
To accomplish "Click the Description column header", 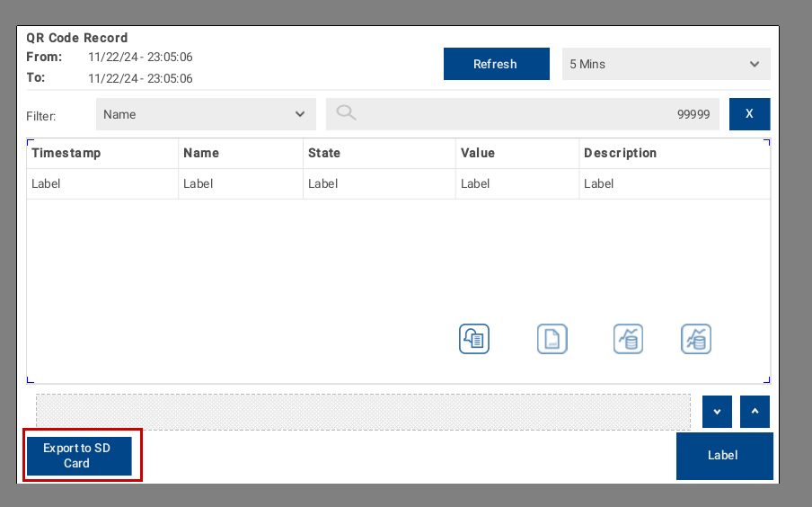I will tap(675, 154).
